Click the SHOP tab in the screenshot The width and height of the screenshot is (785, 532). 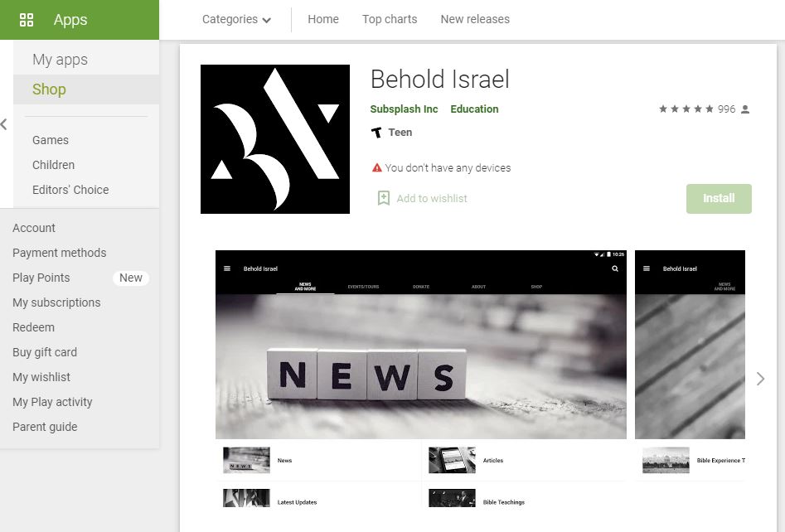536,287
